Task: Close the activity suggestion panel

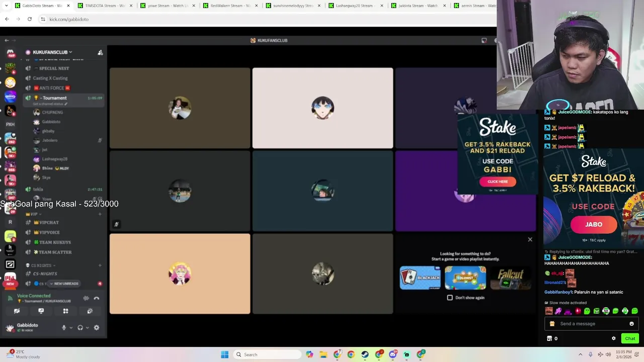Action: tap(530, 239)
